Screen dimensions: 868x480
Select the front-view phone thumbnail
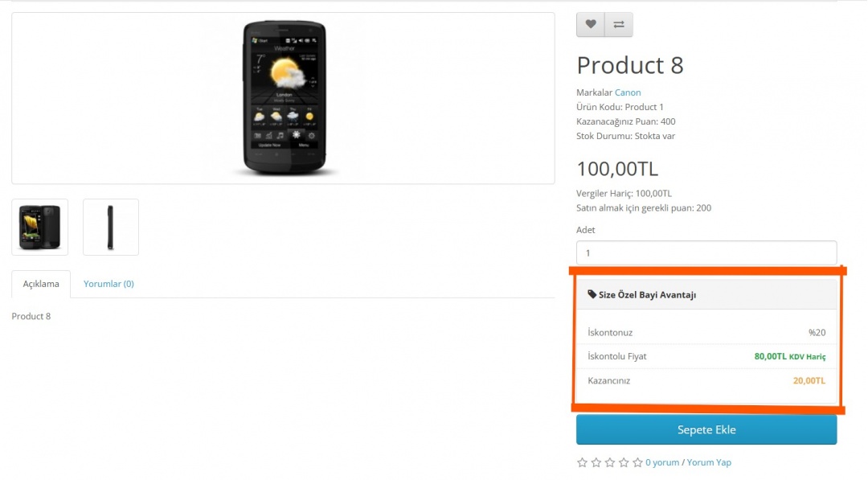click(x=40, y=227)
